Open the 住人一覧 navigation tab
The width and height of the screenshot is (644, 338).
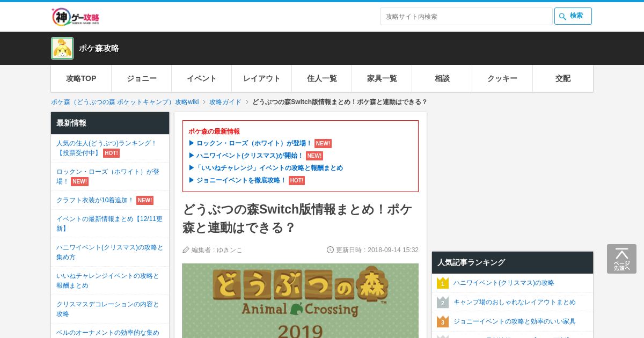point(322,78)
